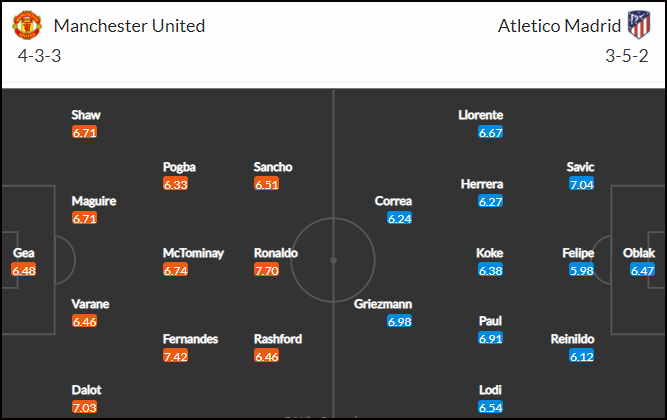Screen dimensions: 667x420
Task: Click player name McTominay
Action: pos(193,253)
